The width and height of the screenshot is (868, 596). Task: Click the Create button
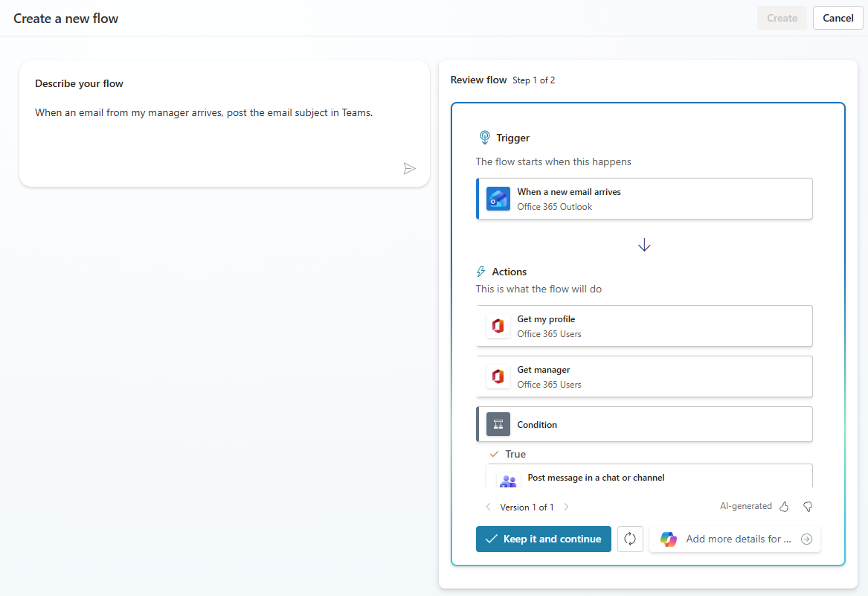782,19
